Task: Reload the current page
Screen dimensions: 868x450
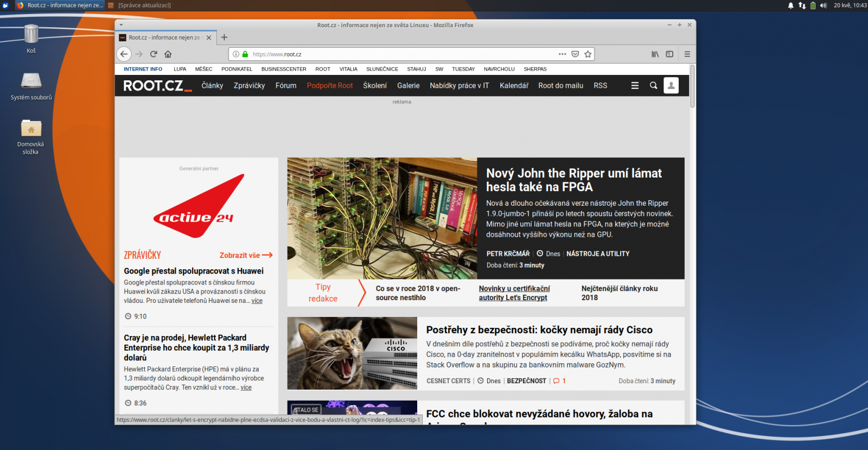Action: 154,54
